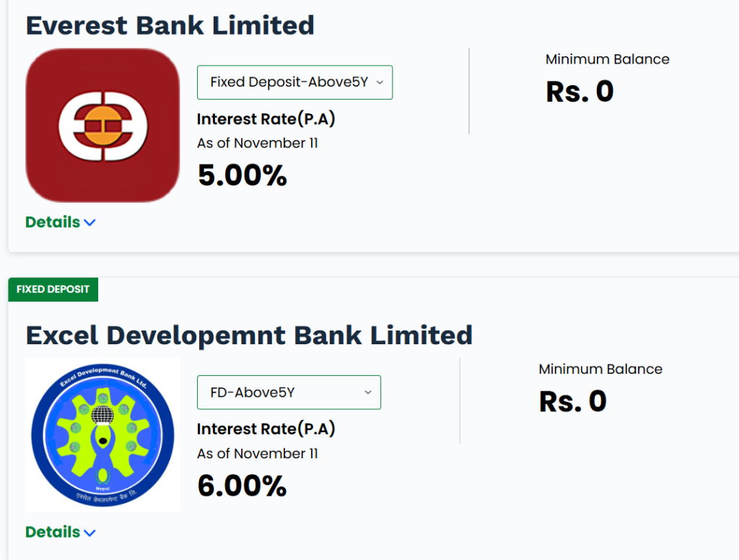Click the chevron beside Everest Details link
Screen dimensions: 739x560
click(89, 223)
